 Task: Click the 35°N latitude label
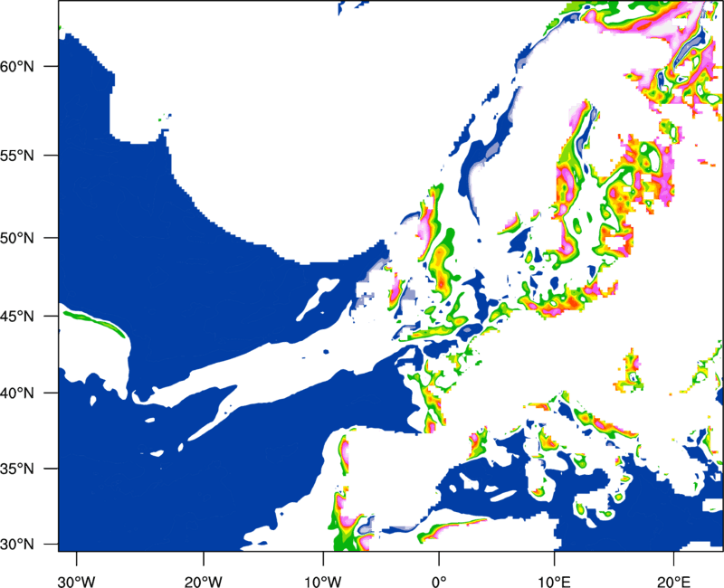click(x=17, y=469)
